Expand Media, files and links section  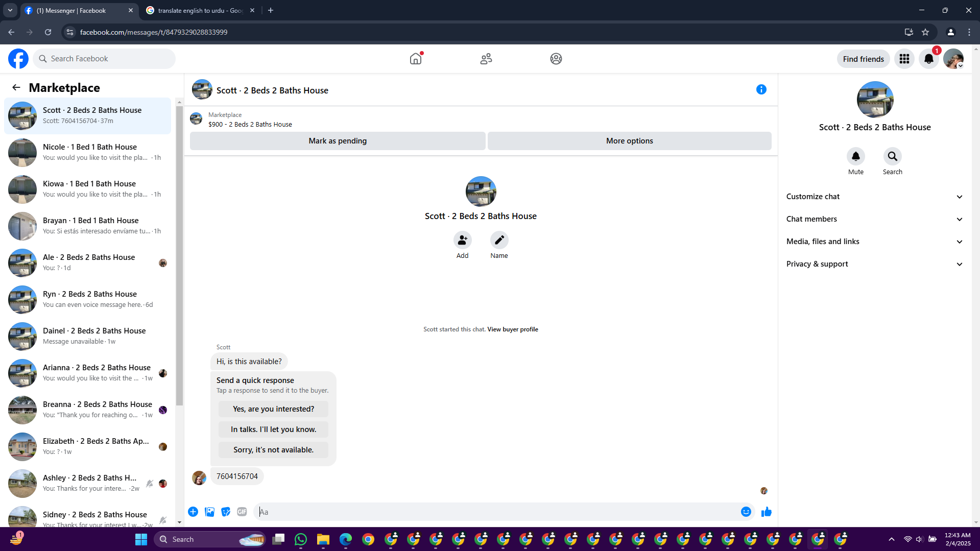875,242
